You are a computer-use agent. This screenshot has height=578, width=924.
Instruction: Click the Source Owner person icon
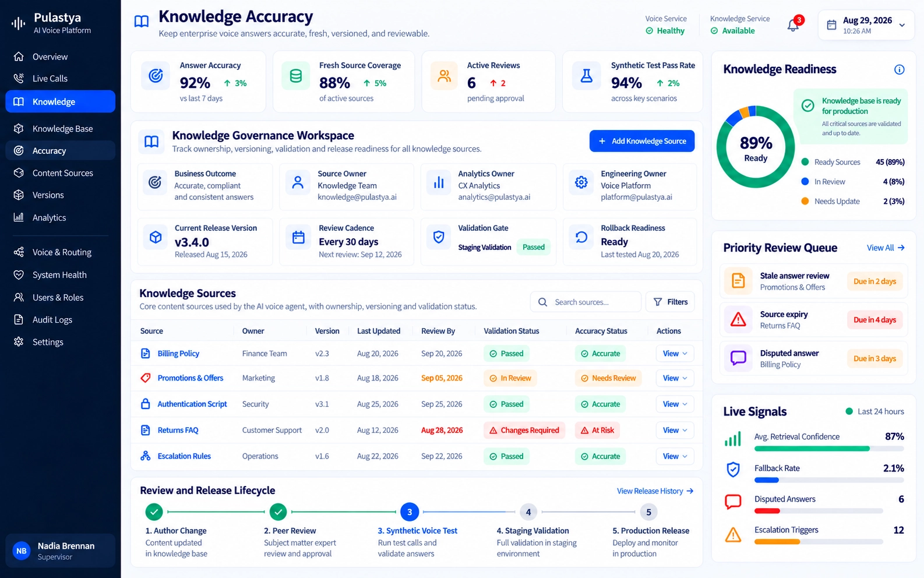[298, 182]
